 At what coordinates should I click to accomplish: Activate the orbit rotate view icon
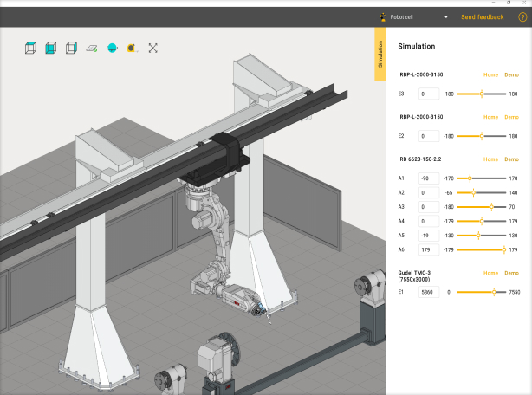click(112, 49)
